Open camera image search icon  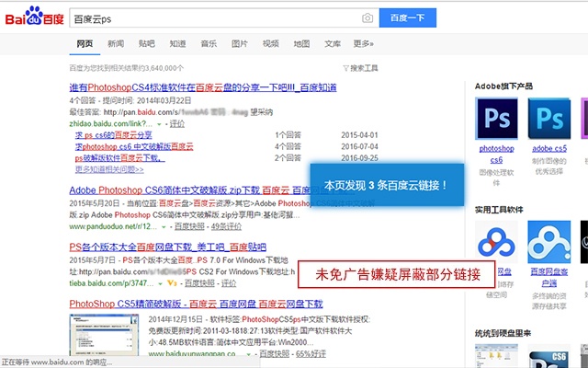(367, 18)
